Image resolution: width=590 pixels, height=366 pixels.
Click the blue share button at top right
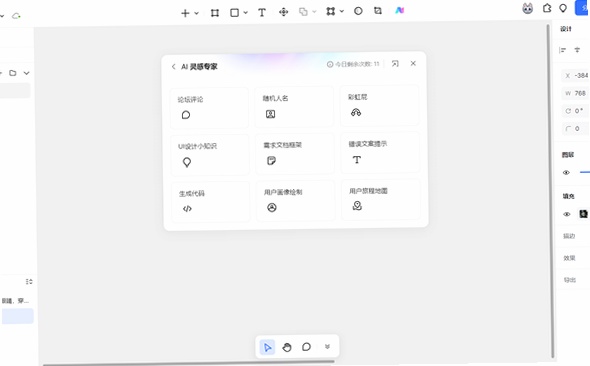point(582,8)
